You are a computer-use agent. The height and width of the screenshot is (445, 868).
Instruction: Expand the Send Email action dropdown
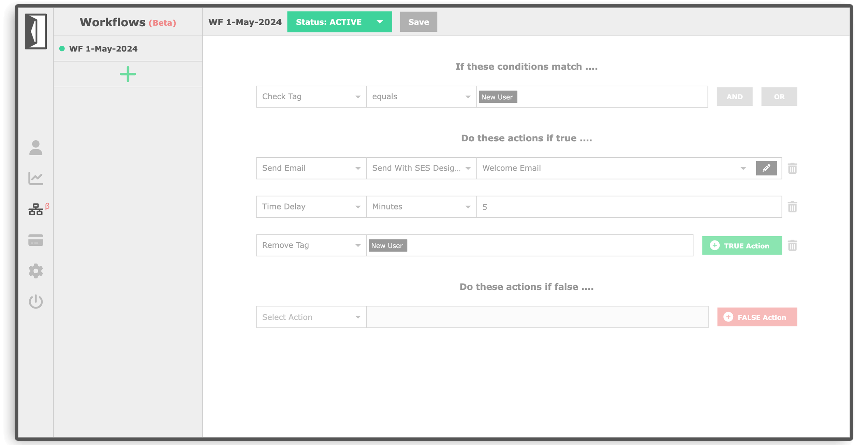tap(357, 168)
